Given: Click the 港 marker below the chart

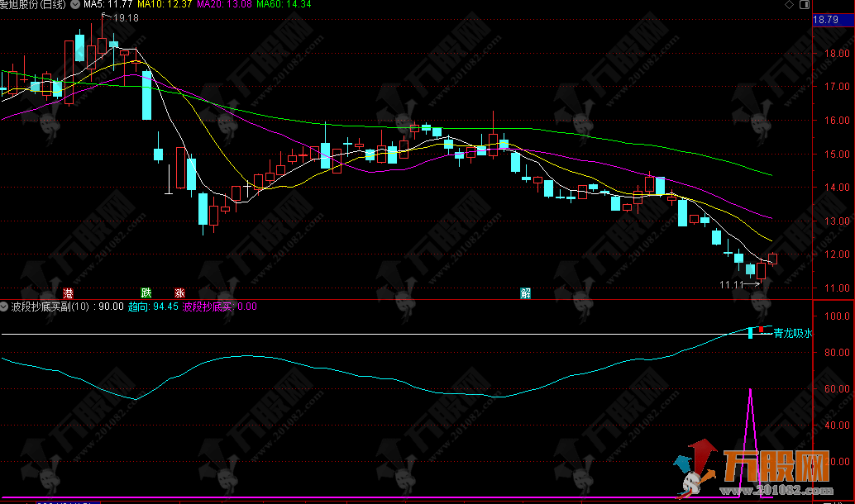Looking at the screenshot, I should coord(68,293).
